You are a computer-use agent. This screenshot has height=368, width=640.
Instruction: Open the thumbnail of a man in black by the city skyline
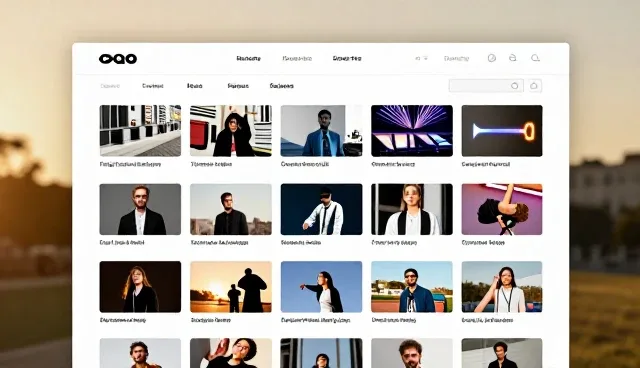click(x=231, y=209)
